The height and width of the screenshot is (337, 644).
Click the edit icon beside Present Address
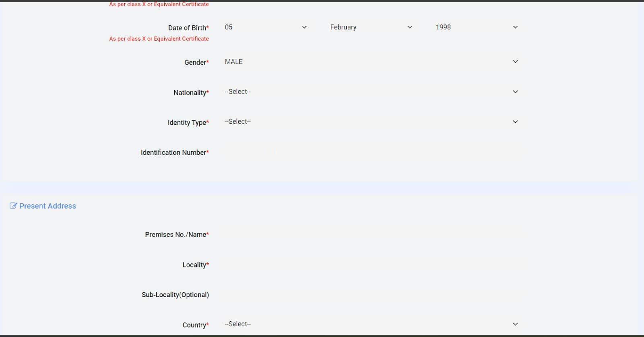click(x=13, y=206)
